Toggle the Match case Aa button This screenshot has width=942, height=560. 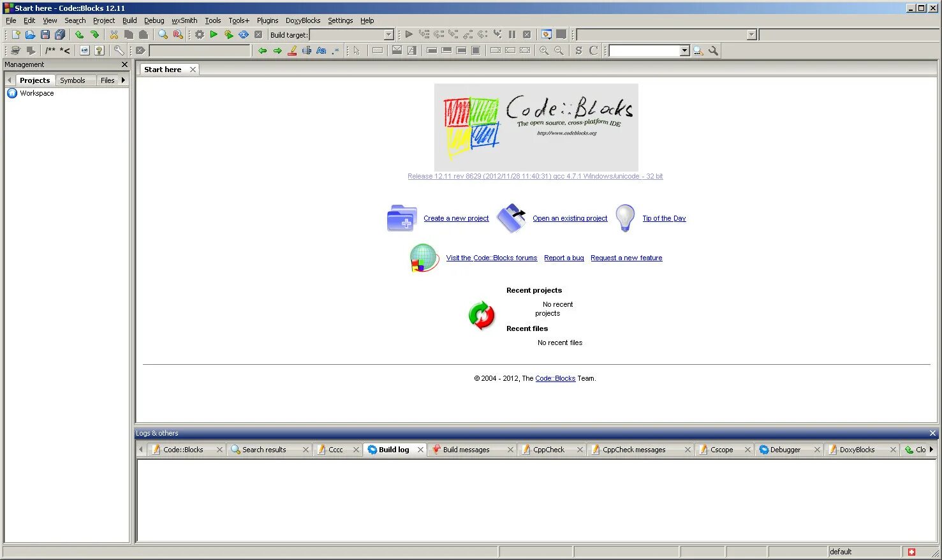click(x=321, y=50)
